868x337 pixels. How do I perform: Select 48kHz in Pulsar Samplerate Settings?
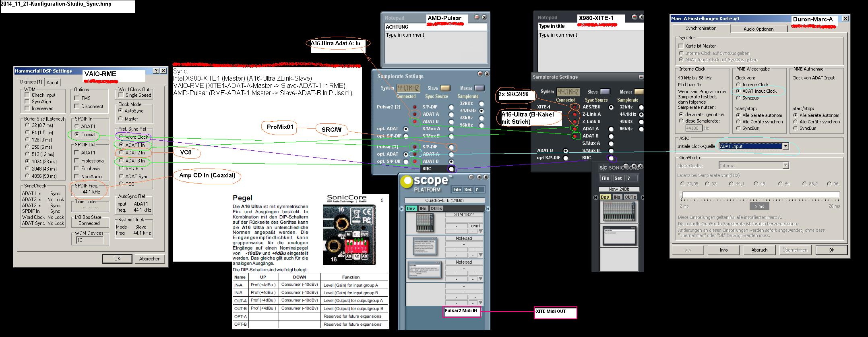tap(482, 118)
